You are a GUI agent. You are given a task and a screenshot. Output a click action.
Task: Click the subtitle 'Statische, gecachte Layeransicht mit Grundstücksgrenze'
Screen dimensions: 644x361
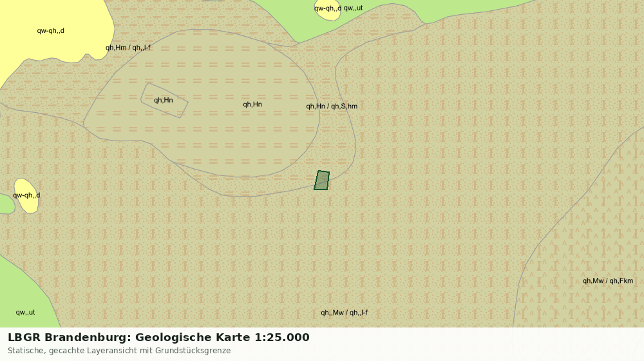[x=119, y=351]
